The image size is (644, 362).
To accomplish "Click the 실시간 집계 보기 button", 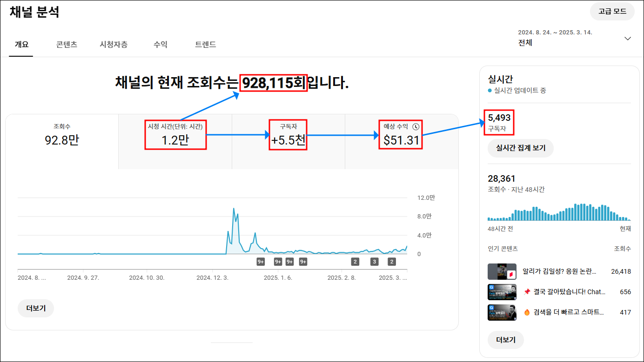I will coord(520,148).
